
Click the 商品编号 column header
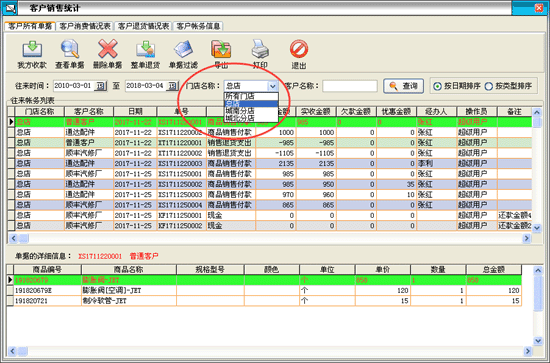point(47,269)
